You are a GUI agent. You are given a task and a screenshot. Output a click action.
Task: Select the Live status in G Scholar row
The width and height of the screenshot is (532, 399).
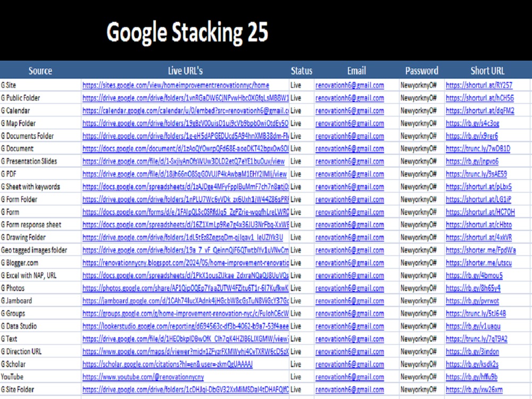302,364
